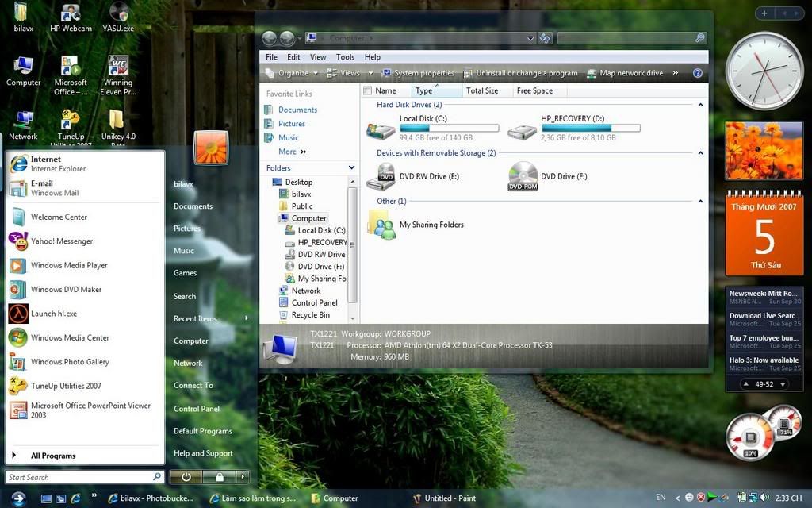Click the Local Disk (C:) capacity bar
The image size is (812, 508).
(x=449, y=128)
